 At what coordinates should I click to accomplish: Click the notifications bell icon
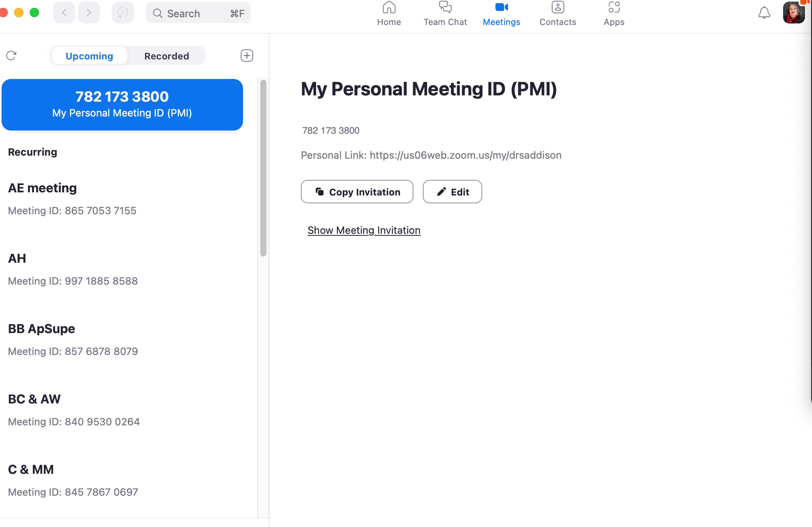coord(764,13)
